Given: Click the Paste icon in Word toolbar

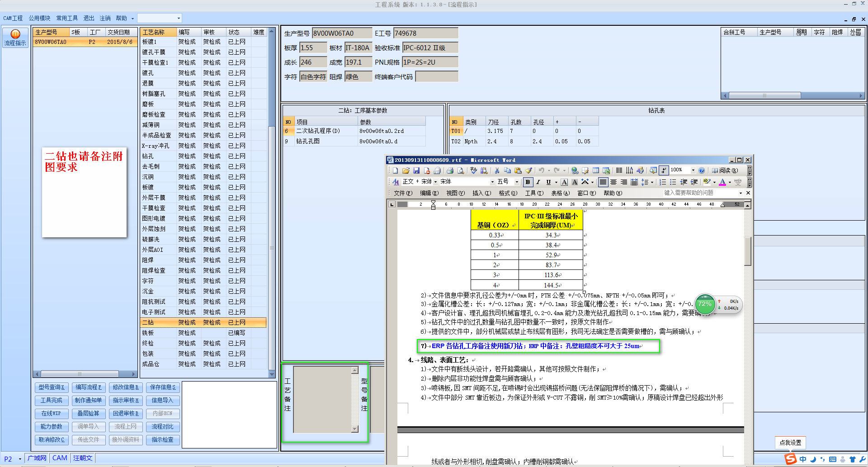Looking at the screenshot, I should coord(518,170).
